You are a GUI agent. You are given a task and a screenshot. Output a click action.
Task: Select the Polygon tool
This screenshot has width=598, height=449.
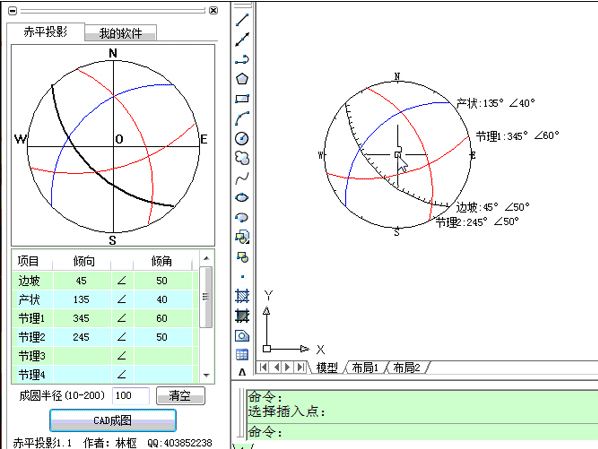[242, 79]
